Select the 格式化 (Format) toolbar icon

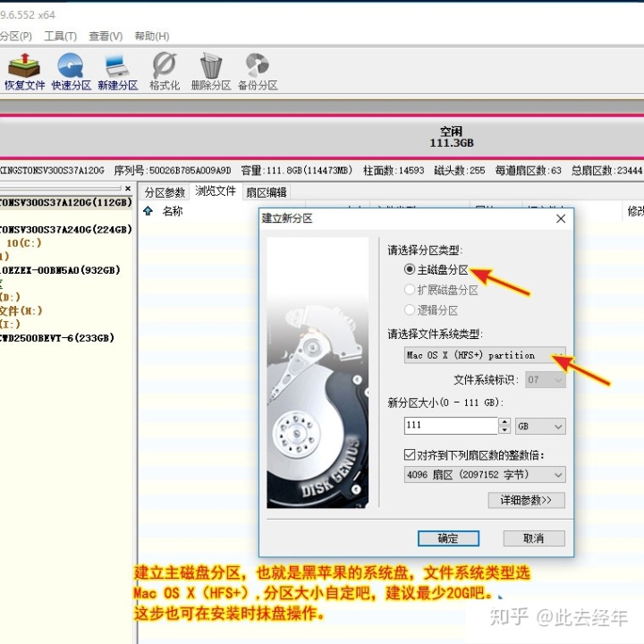[165, 71]
